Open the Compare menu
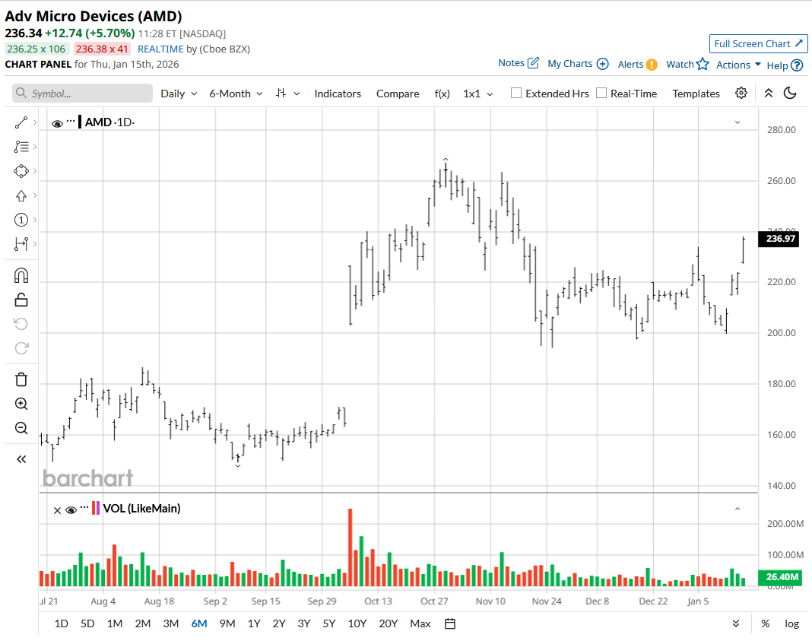This screenshot has height=644, width=812. (x=398, y=94)
